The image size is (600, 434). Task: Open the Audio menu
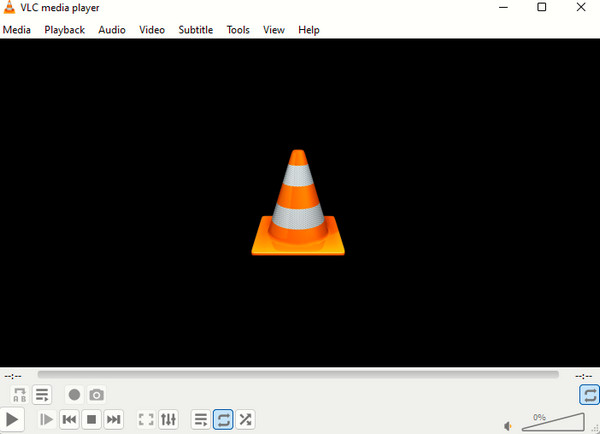pos(112,30)
